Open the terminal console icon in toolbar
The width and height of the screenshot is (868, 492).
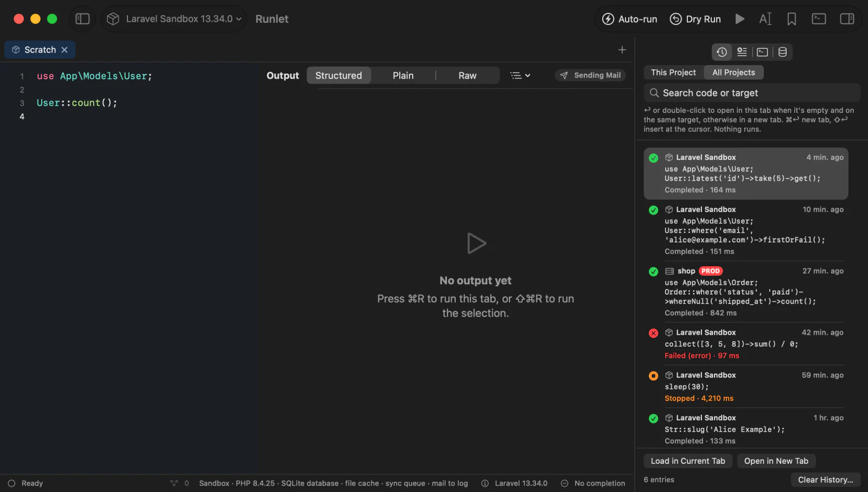819,19
